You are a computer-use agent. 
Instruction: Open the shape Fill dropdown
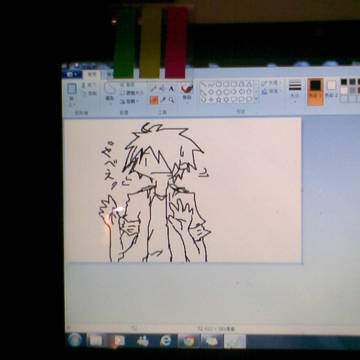(x=270, y=91)
